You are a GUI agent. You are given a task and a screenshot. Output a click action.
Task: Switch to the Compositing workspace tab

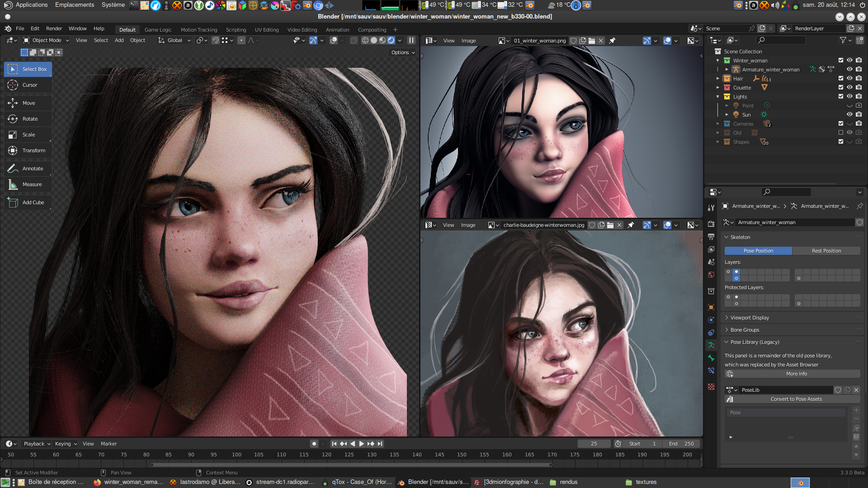pos(372,30)
